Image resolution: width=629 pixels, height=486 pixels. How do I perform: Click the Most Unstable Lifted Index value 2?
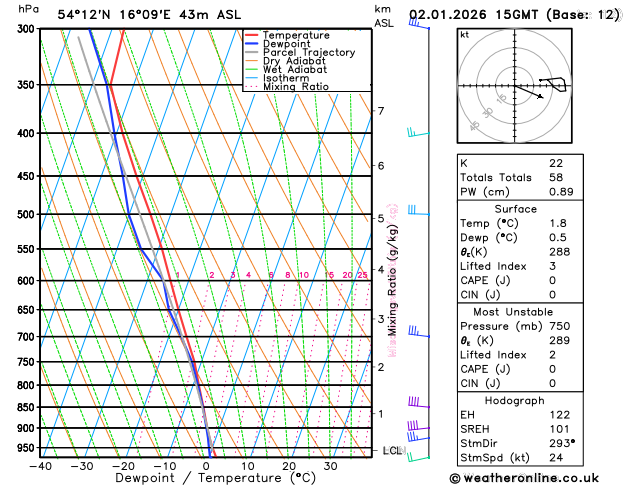[552, 355]
